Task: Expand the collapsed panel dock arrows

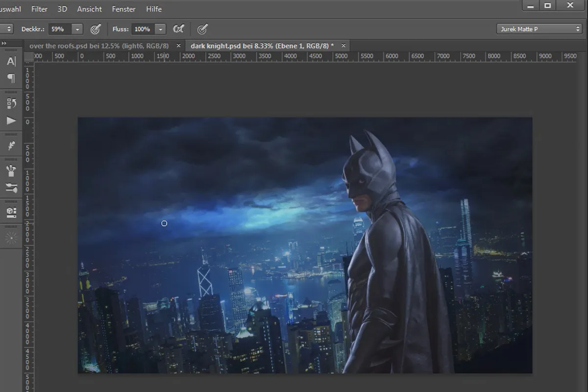Action: tap(4, 43)
